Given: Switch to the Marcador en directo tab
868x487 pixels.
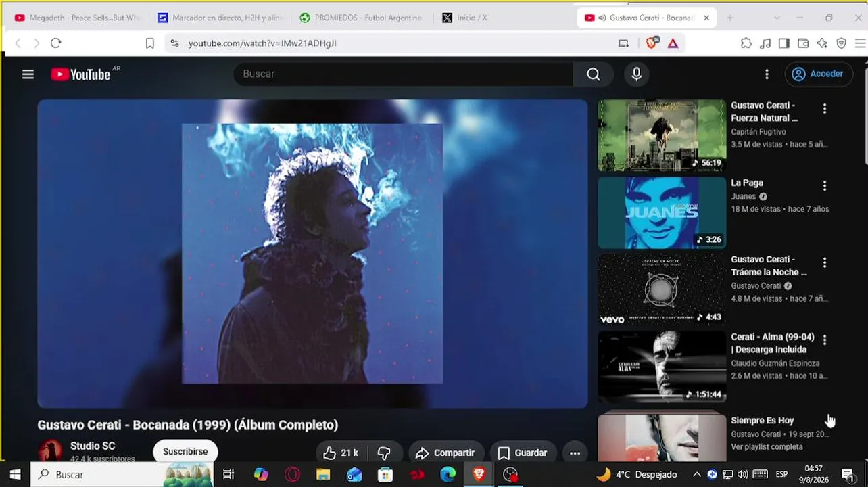Looking at the screenshot, I should pos(220,18).
